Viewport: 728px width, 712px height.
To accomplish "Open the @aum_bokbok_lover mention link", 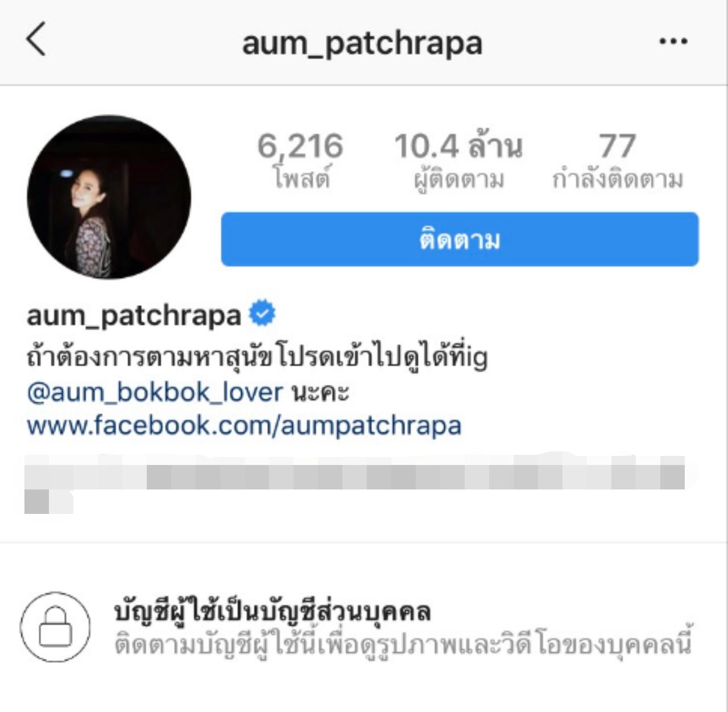I will pyautogui.click(x=155, y=392).
